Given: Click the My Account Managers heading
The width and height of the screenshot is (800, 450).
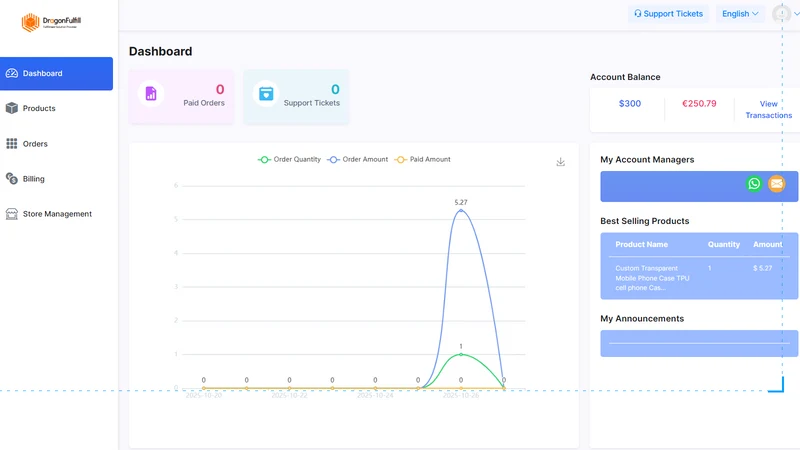Looking at the screenshot, I should (x=647, y=160).
